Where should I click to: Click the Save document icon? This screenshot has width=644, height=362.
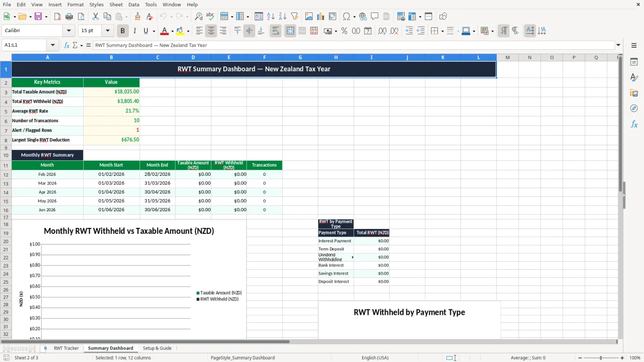[38, 17]
